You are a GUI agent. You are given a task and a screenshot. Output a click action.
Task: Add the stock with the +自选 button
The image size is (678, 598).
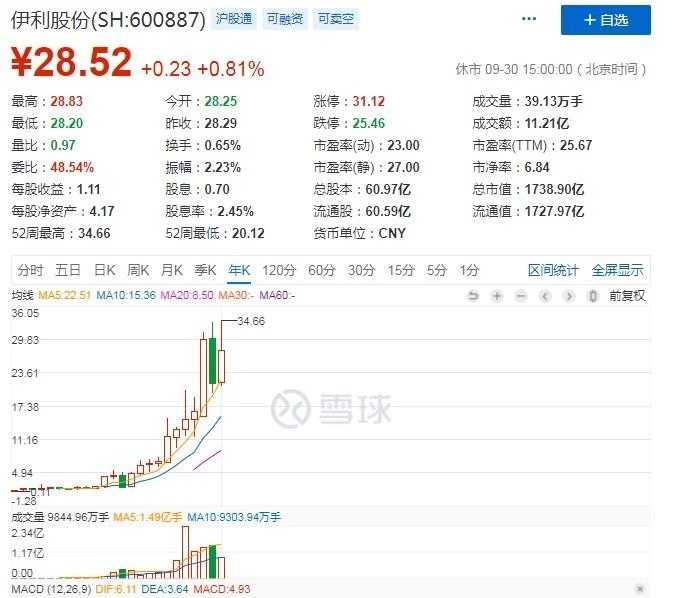[x=606, y=20]
